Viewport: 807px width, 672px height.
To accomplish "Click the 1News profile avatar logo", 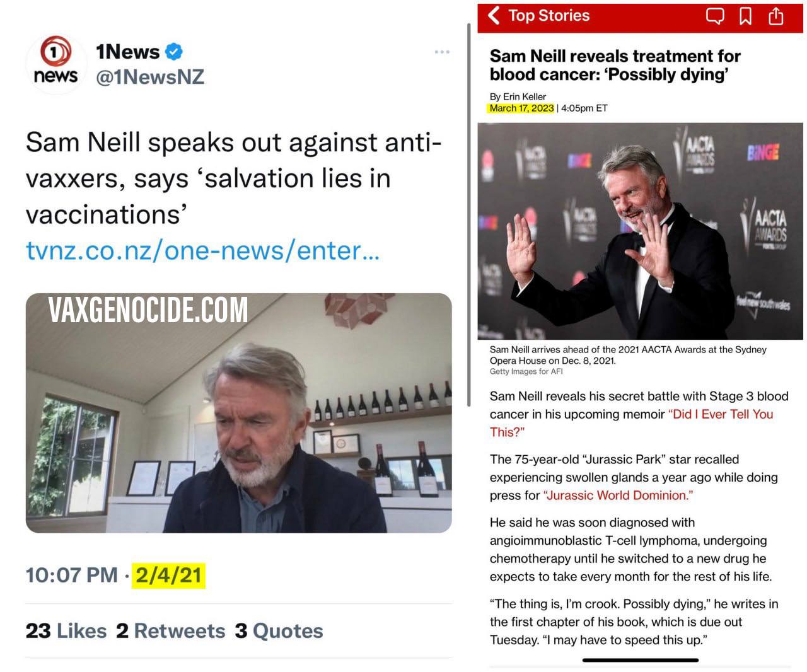I will pyautogui.click(x=55, y=63).
